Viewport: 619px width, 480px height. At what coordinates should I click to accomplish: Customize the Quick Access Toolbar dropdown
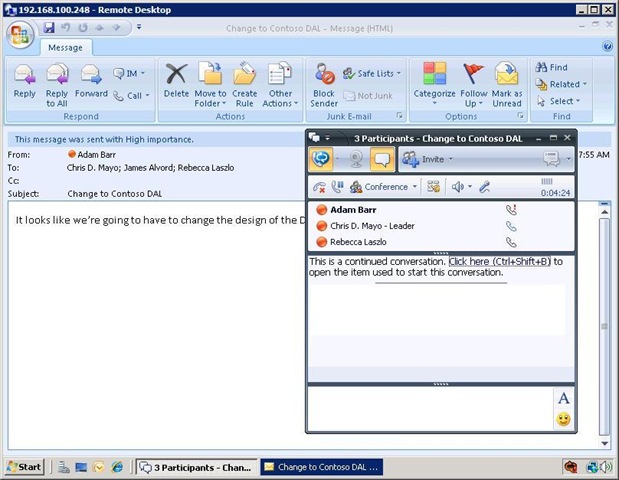click(139, 27)
